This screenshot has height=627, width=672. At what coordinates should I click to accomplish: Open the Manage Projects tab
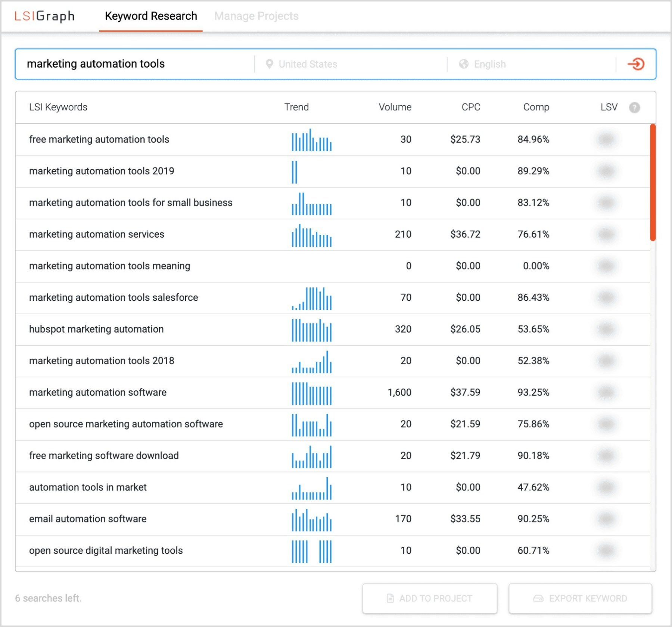pos(256,16)
